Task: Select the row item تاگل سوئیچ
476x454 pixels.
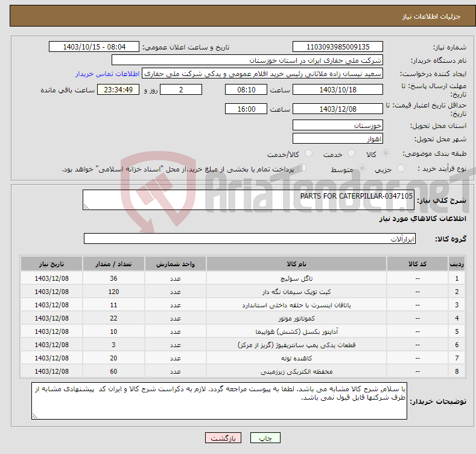Action: point(296,278)
